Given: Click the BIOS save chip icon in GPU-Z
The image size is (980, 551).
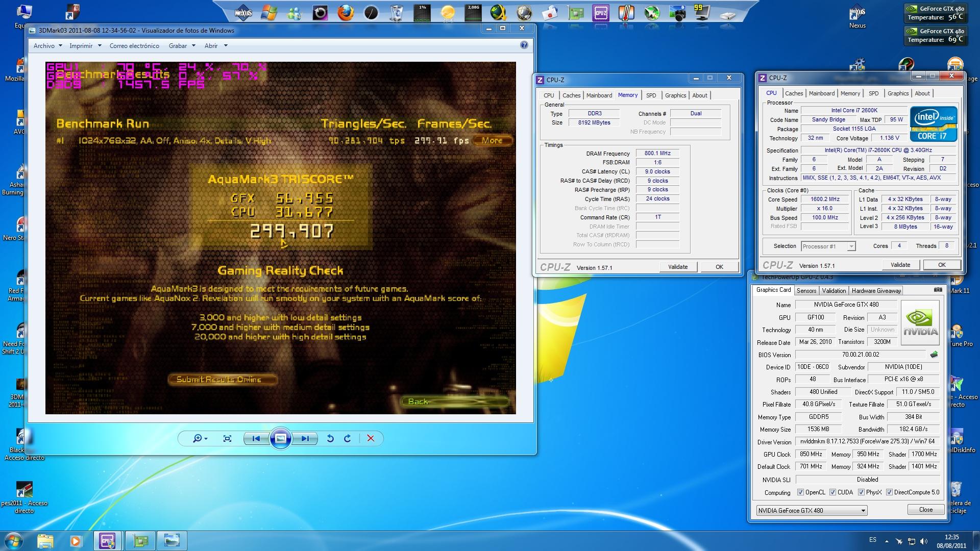Looking at the screenshot, I should (x=934, y=355).
